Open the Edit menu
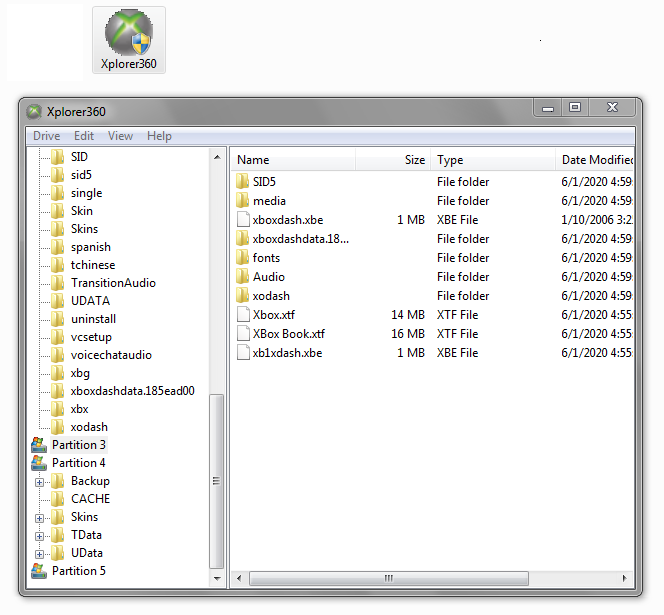Viewport: 664px width, 615px height. (84, 136)
